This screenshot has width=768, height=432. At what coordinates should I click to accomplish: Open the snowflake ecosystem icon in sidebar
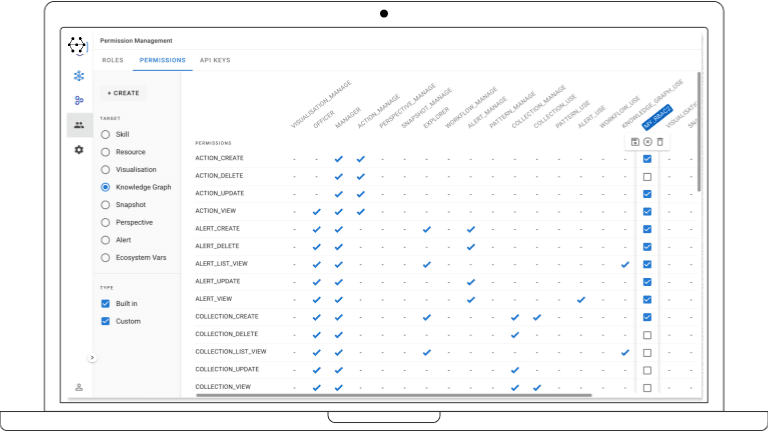[x=79, y=76]
